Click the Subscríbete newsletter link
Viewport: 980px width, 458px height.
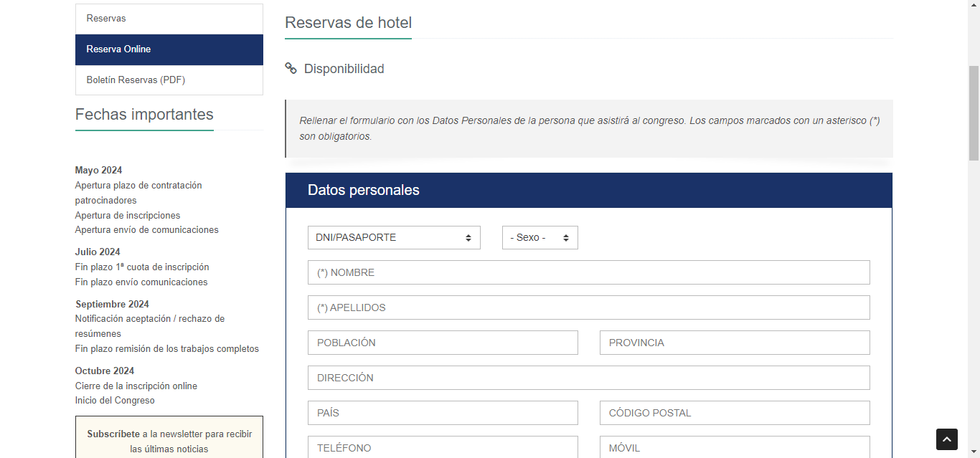point(113,434)
